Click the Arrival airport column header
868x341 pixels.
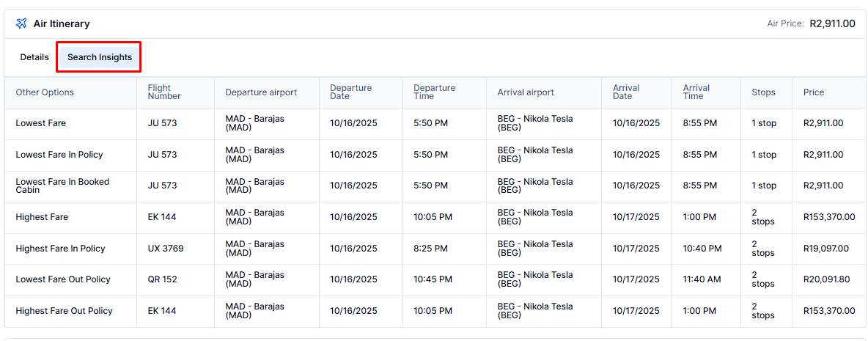click(x=526, y=92)
